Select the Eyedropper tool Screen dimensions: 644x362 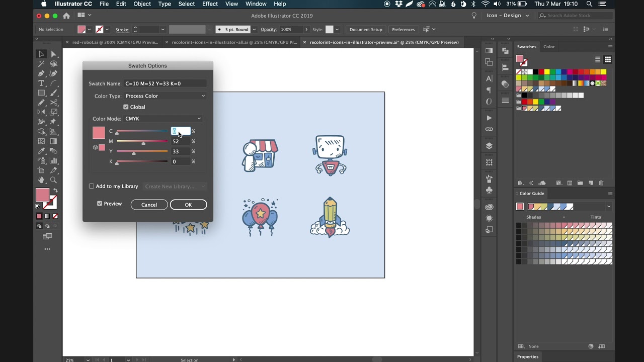click(x=41, y=151)
